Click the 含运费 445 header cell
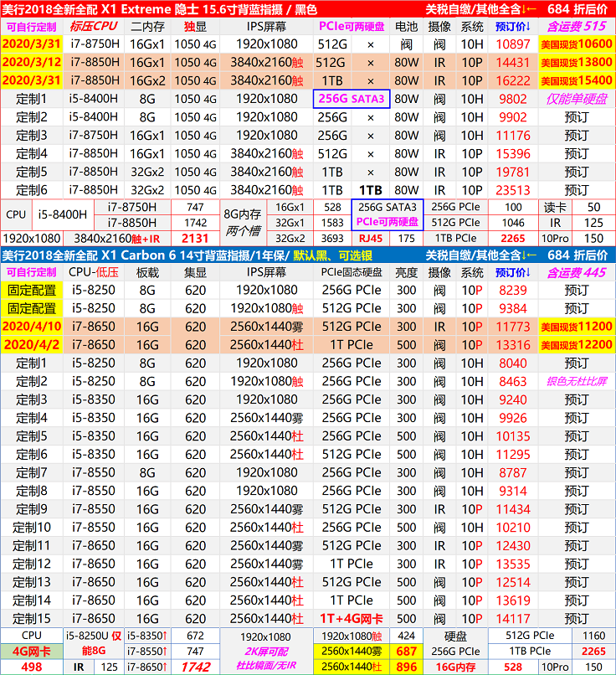This screenshot has width=616, height=675. [x=576, y=272]
